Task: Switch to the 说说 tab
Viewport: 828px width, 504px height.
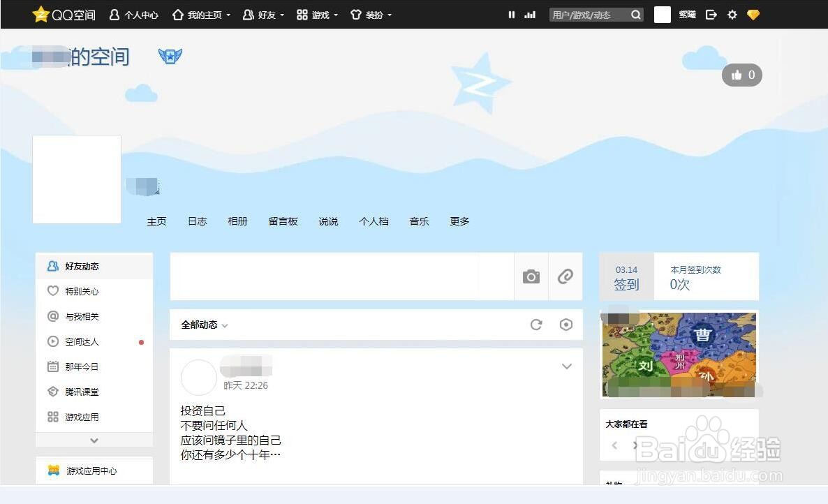Action: pyautogui.click(x=328, y=221)
